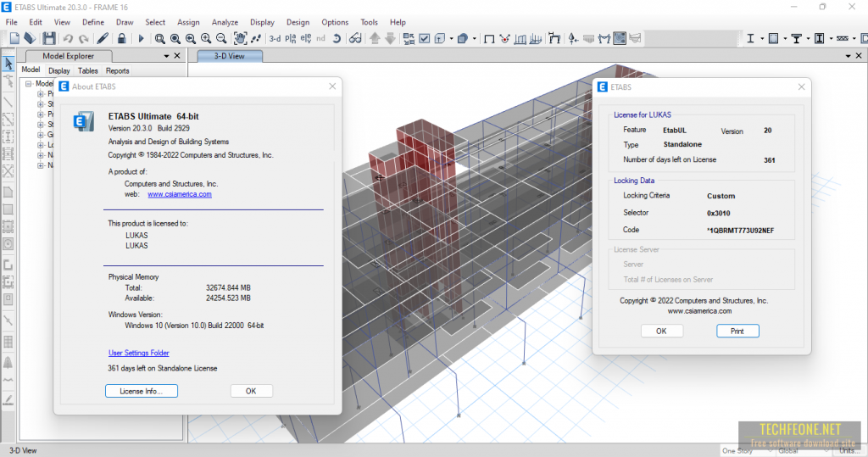Click the Undo arrow in toolbar

coord(68,38)
